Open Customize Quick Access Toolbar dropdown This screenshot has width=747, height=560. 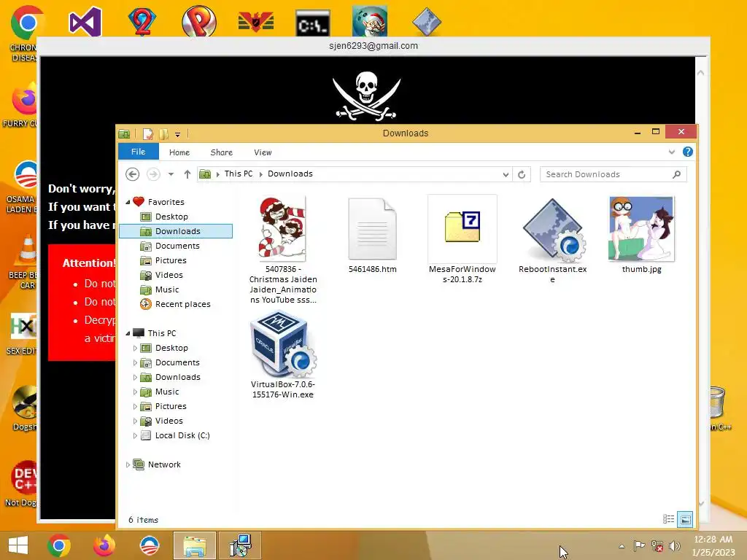tap(178, 135)
